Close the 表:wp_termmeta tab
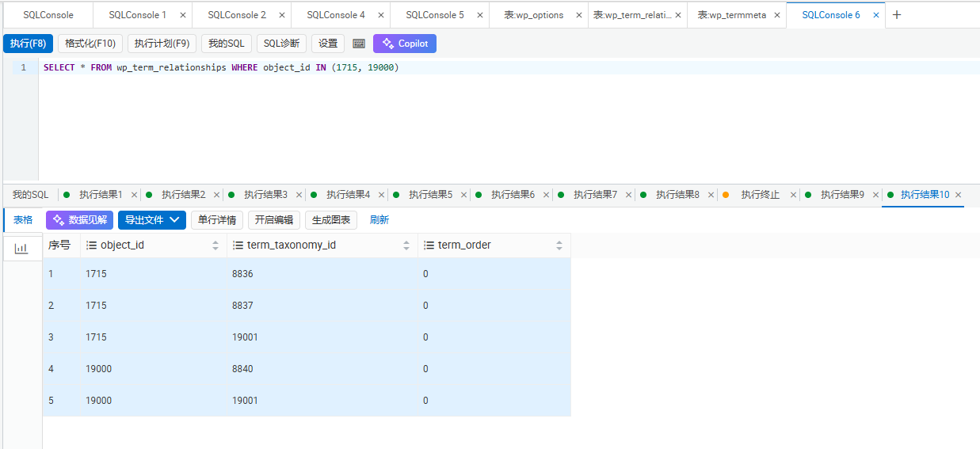Screen dimensions: 980x449 [777, 15]
